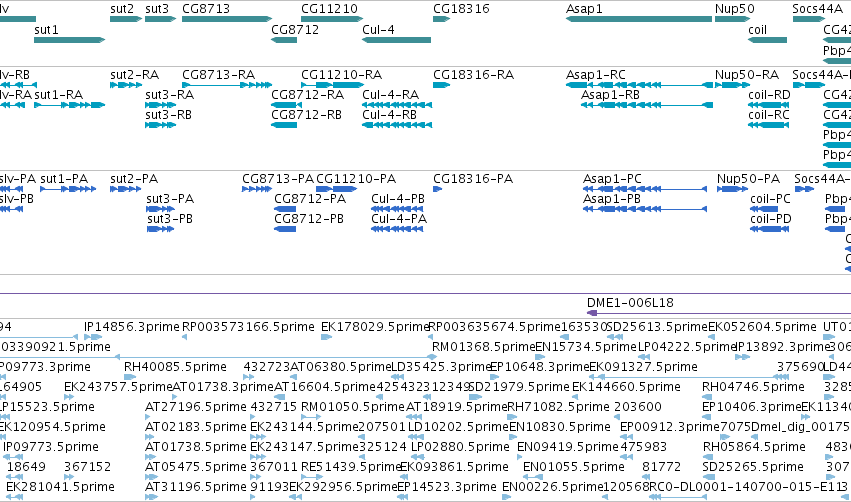Screen dimensions: 851x502
Task: Click the EK281041.5prime EST label
Action: tap(60, 487)
